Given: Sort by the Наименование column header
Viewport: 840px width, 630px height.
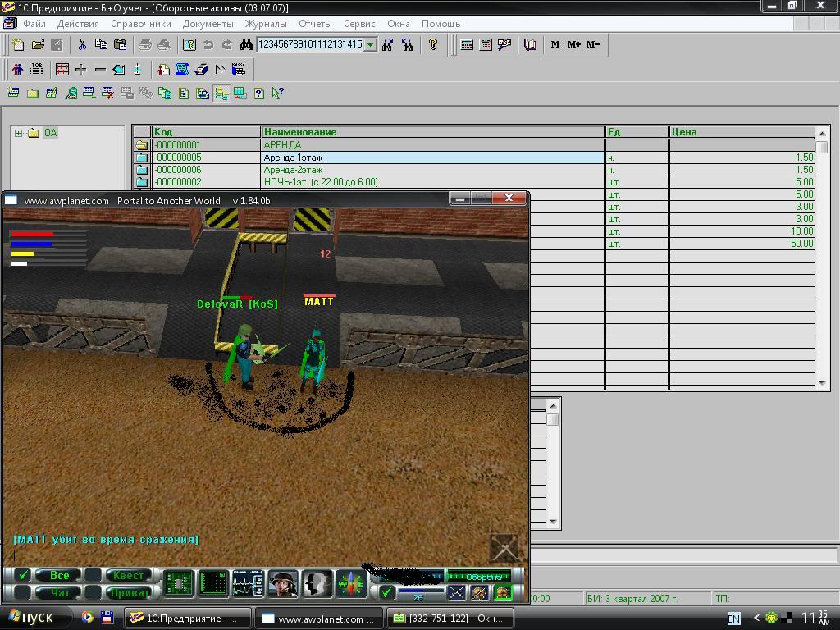Looking at the screenshot, I should click(433, 132).
